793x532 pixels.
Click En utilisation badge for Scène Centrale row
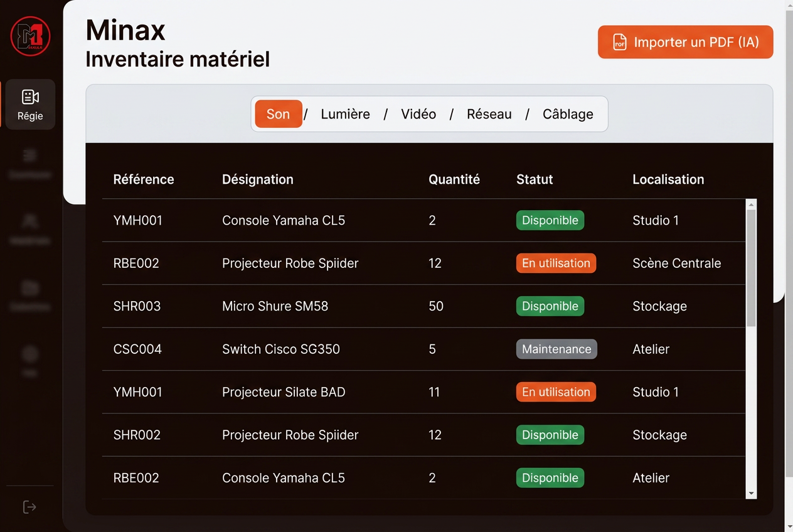tap(556, 263)
